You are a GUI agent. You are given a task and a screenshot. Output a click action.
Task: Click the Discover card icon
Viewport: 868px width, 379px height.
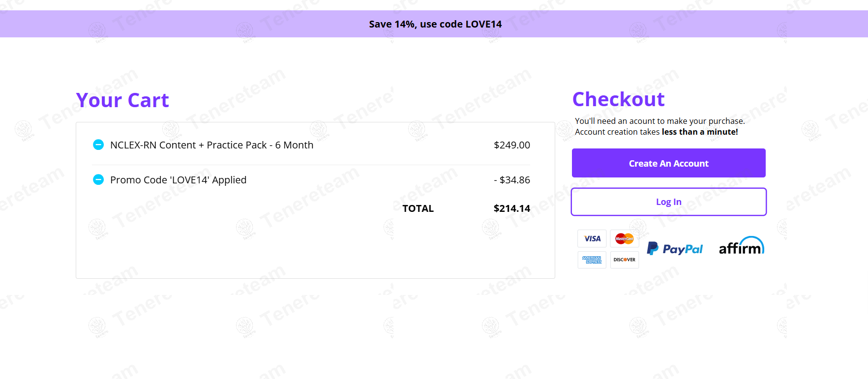coord(625,260)
